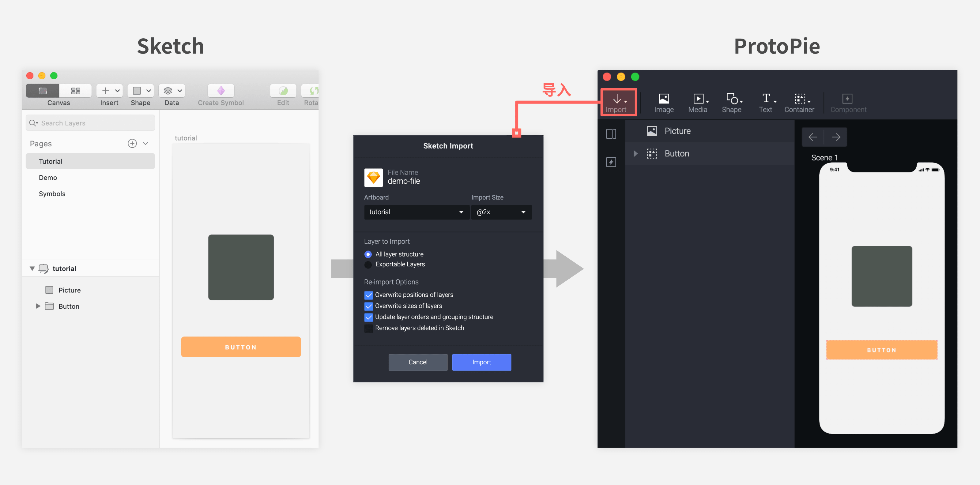Viewport: 980px width, 485px height.
Task: Select the Button layer row in ProtoPie
Action: (x=710, y=154)
